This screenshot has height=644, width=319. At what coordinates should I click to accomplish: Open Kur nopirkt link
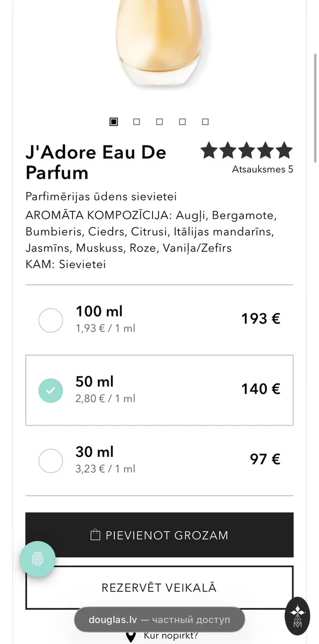[x=171, y=636]
